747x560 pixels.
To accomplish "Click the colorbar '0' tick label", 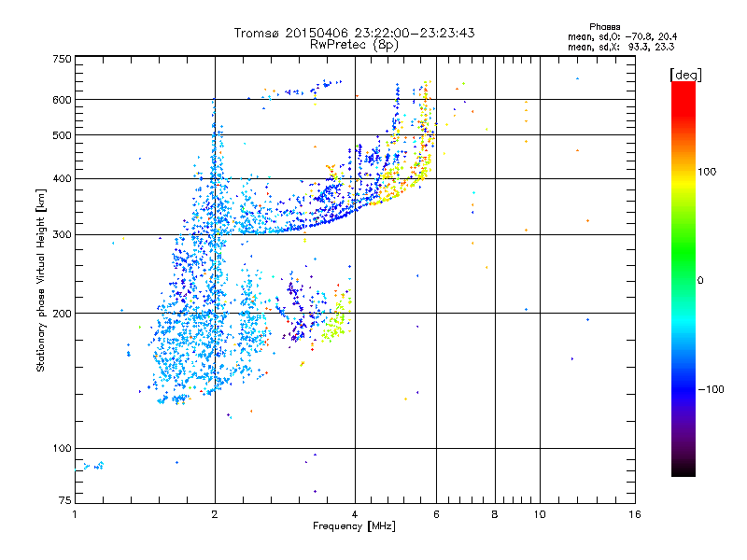I will 699,280.
